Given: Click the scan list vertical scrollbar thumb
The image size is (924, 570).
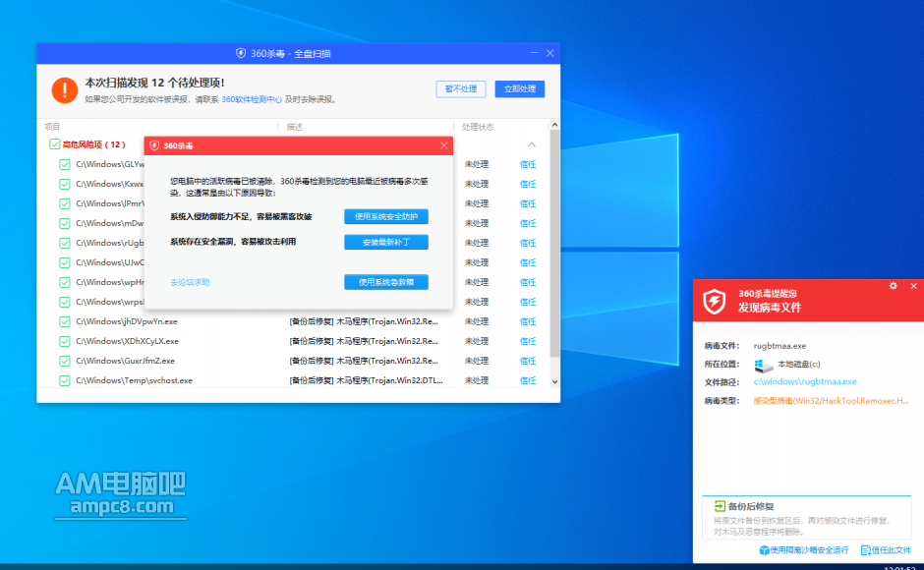Looking at the screenshot, I should [554, 243].
